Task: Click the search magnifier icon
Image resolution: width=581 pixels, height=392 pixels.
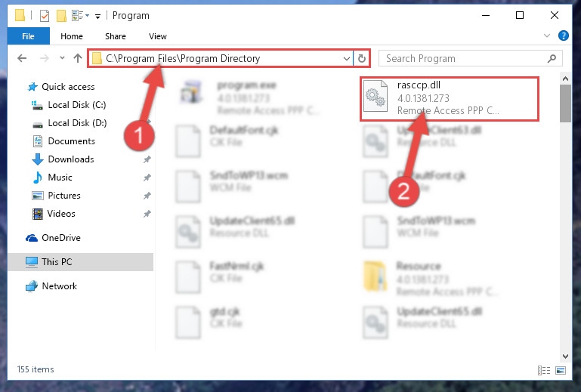Action: 552,59
